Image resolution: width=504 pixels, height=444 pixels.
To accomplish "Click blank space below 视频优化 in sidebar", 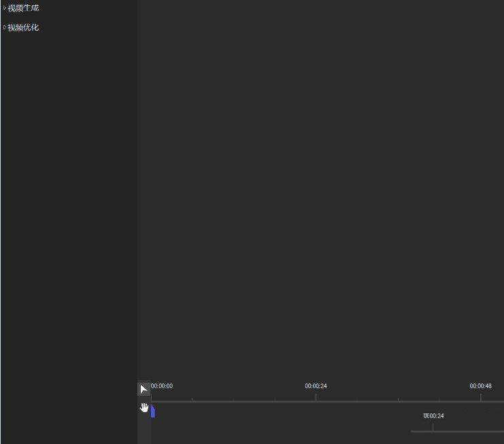I will click(x=68, y=204).
